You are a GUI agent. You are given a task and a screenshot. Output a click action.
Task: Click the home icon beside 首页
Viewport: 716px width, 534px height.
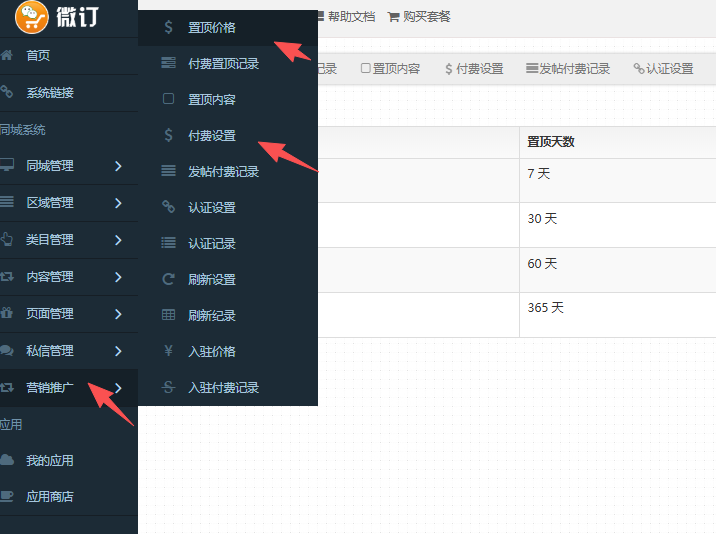tap(7, 56)
